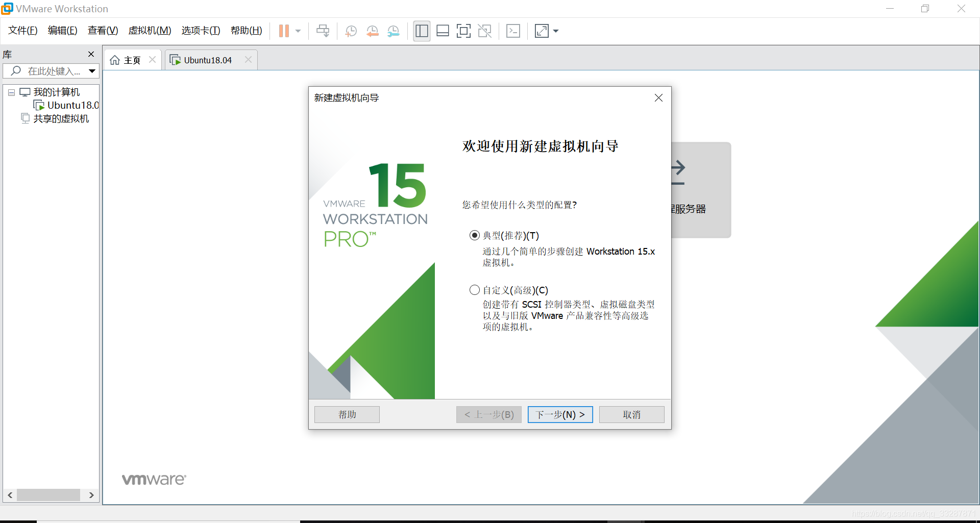Viewport: 980px width, 523px height.
Task: Close the 库 library panel
Action: pyautogui.click(x=91, y=54)
